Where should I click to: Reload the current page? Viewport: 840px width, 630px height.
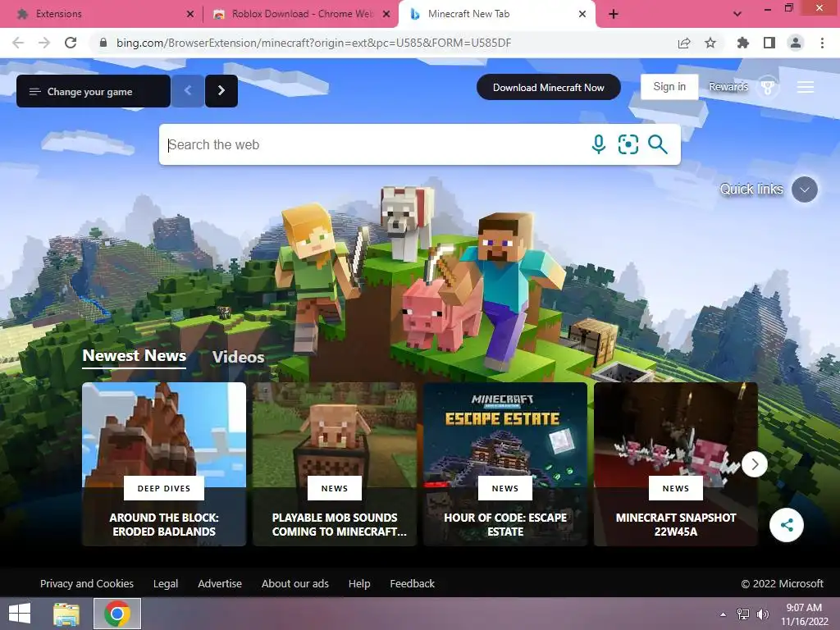[71, 43]
